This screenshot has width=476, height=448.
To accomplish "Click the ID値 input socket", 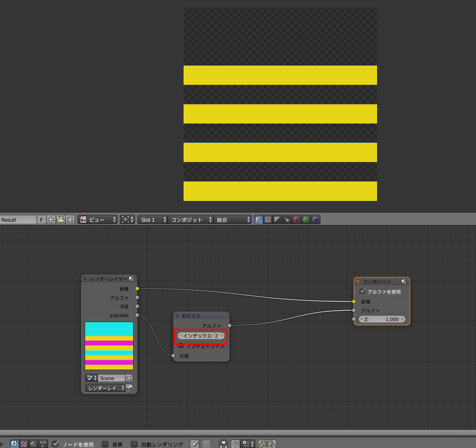I will 174,355.
